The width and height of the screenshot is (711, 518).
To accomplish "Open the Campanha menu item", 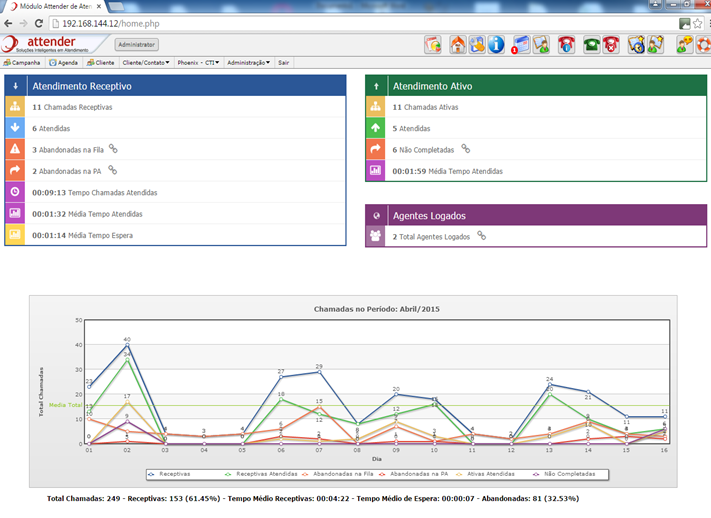I will [x=22, y=63].
